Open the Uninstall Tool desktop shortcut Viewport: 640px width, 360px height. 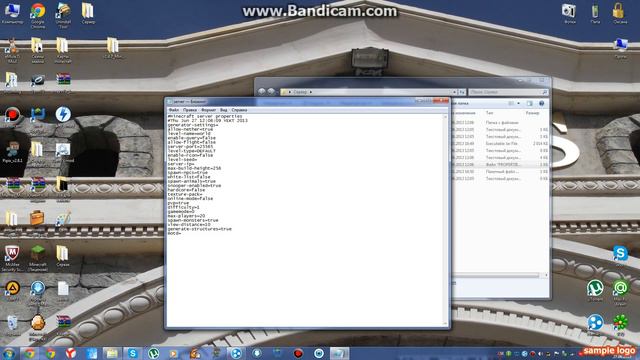click(x=63, y=15)
